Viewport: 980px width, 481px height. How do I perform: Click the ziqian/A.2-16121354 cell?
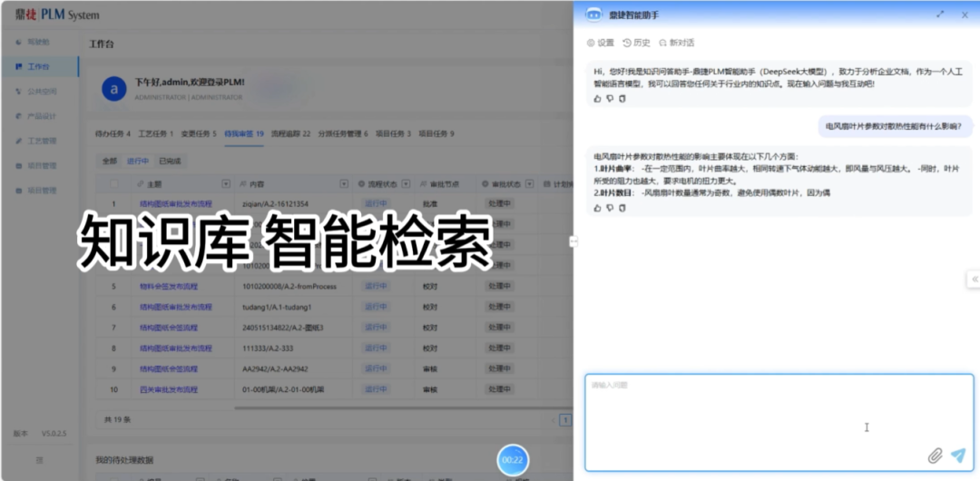point(276,204)
